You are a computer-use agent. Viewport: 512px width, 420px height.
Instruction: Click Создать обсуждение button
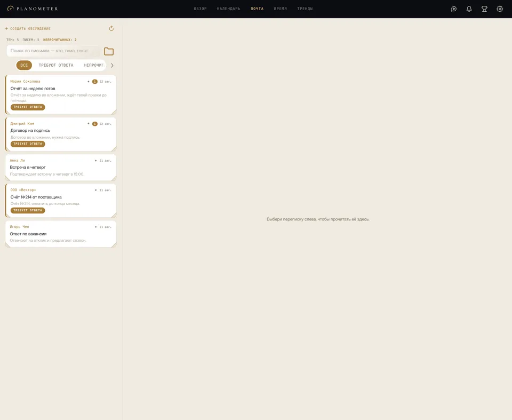(28, 28)
